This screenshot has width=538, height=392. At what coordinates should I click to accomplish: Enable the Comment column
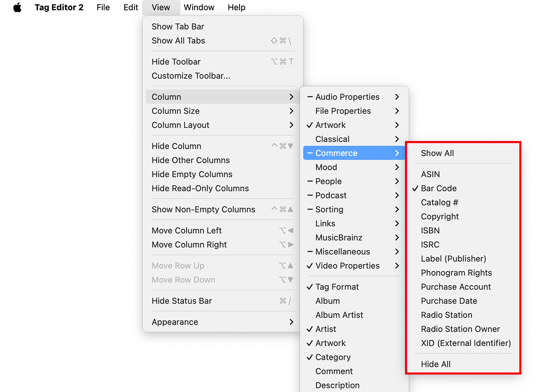(354, 371)
